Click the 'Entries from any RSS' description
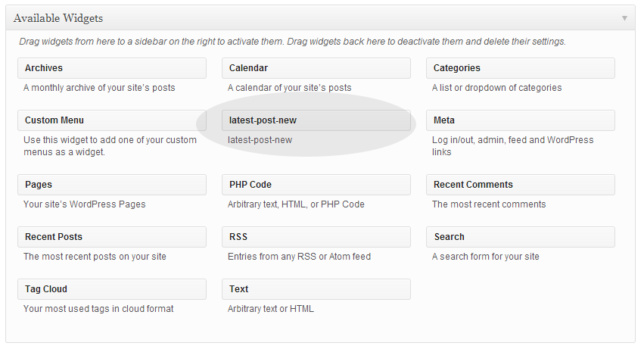644x346 pixels. [299, 257]
